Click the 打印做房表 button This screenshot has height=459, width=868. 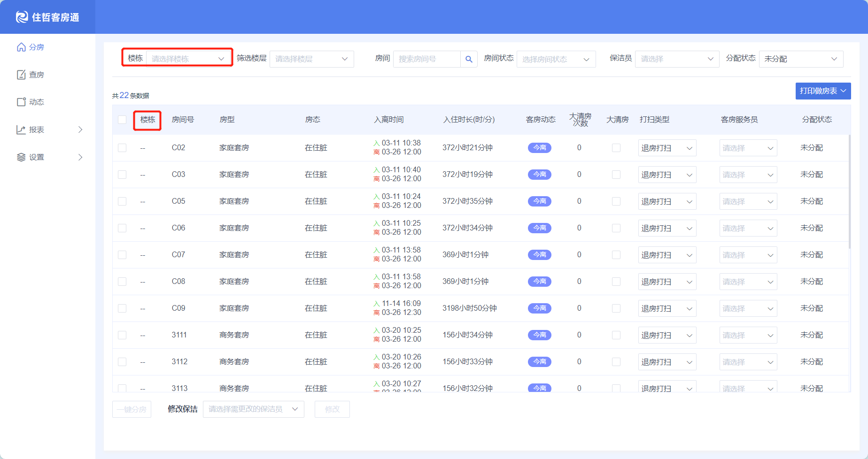point(823,91)
